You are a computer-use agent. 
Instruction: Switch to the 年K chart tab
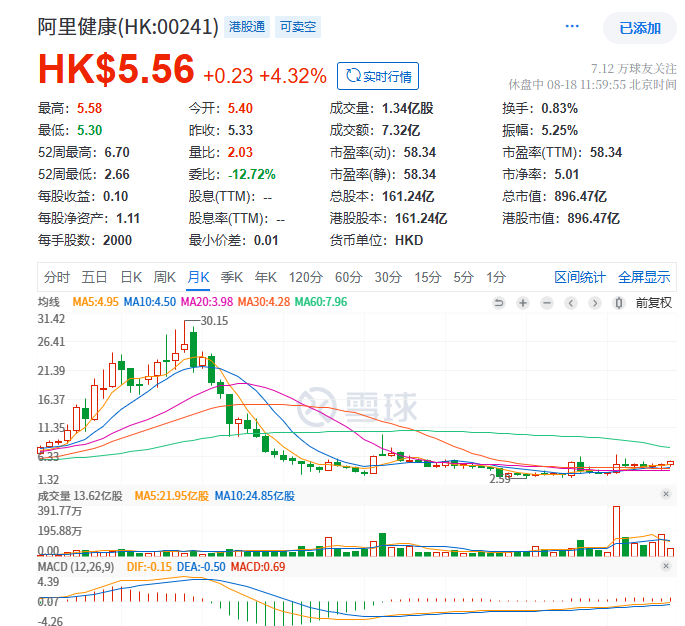point(266,277)
